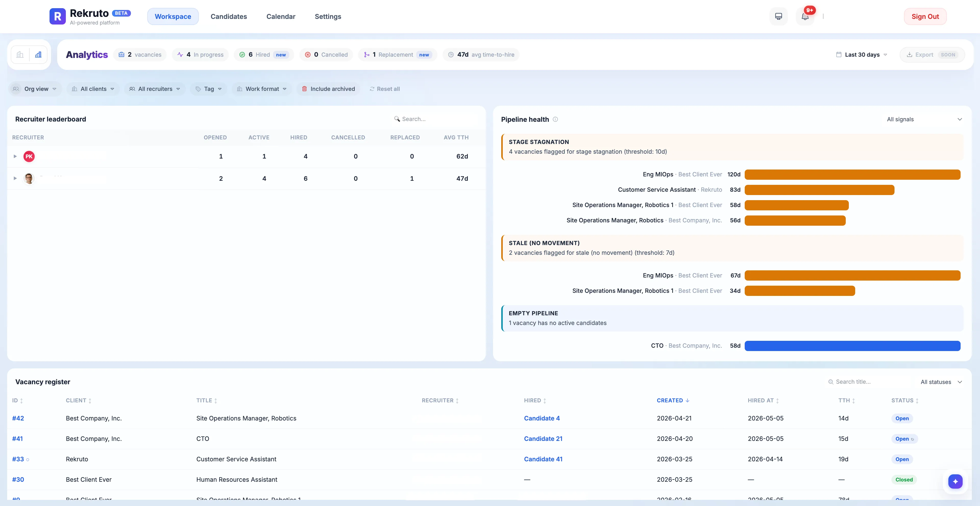Click the Pipeline health info icon
The height and width of the screenshot is (506, 980).
[x=555, y=119]
